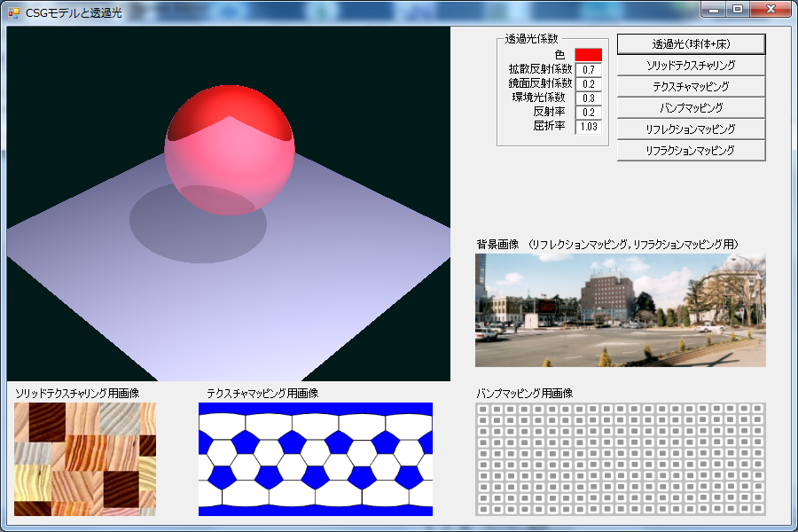Screen dimensions: 798x532
Task: Click the city street background image
Action: [x=621, y=310]
